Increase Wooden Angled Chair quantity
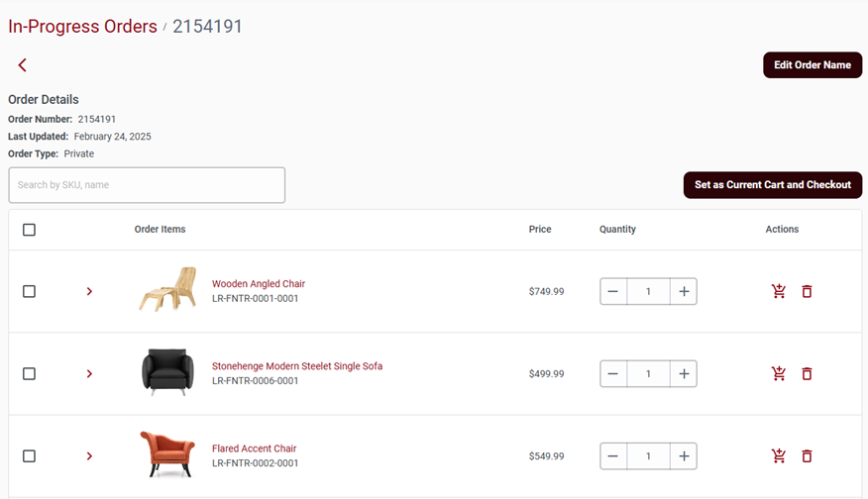The width and height of the screenshot is (868, 499). [684, 291]
